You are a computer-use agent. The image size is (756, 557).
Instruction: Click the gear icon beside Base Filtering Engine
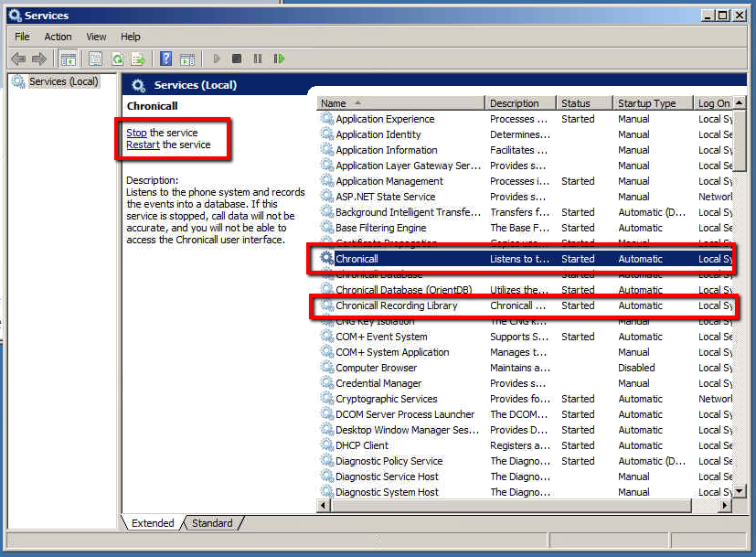(x=327, y=228)
